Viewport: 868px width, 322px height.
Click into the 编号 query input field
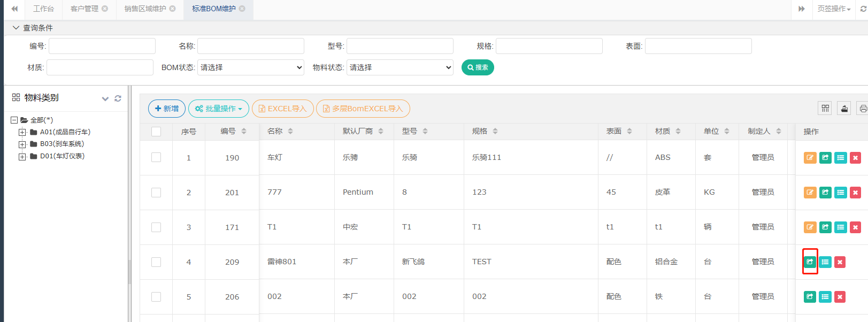[102, 46]
